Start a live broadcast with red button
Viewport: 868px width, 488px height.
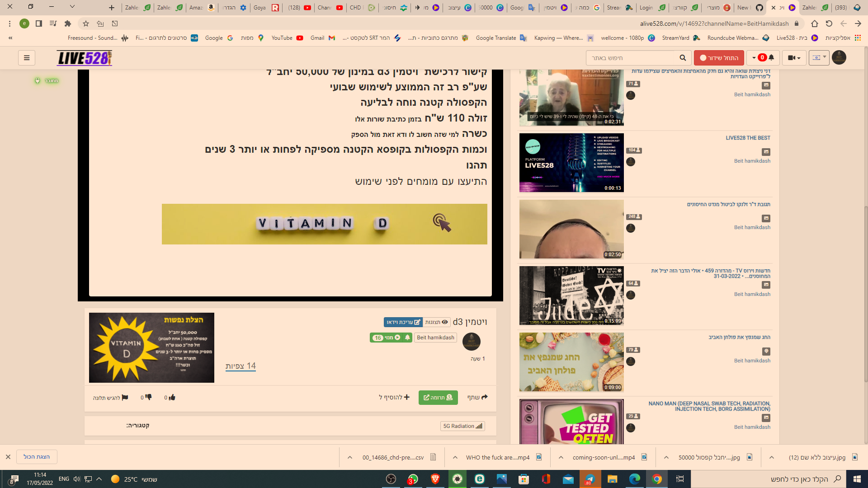tap(719, 58)
